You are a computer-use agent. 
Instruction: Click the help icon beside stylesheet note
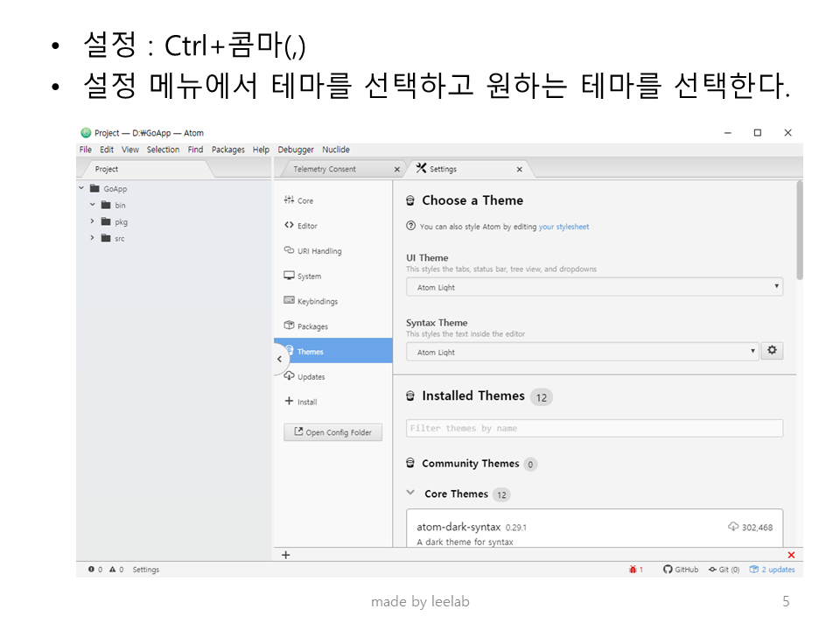pyautogui.click(x=411, y=226)
